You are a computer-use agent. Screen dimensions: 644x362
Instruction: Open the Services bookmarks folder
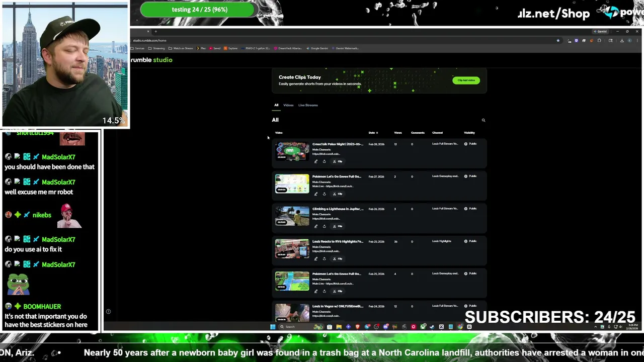point(138,48)
